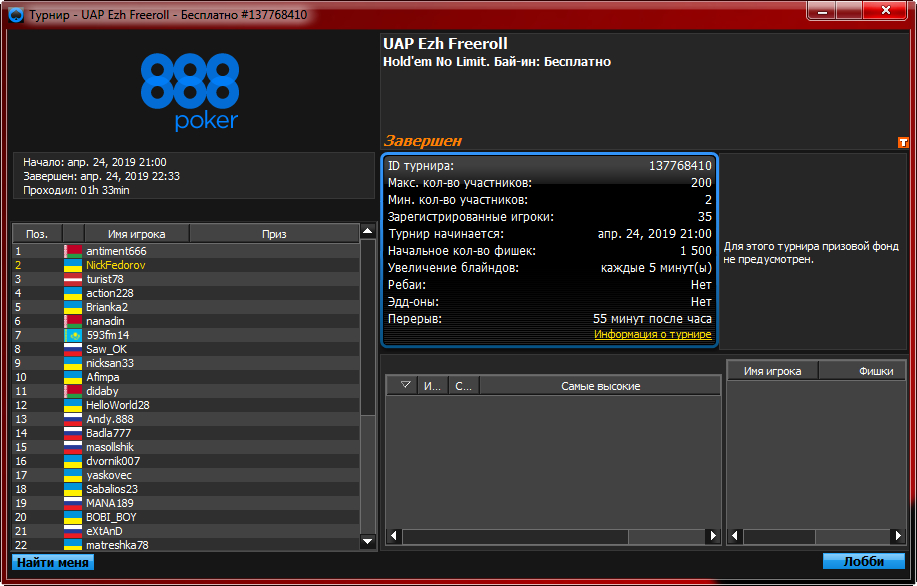Click the 888poker logo
Image resolution: width=917 pixels, height=586 pixels.
(x=190, y=92)
